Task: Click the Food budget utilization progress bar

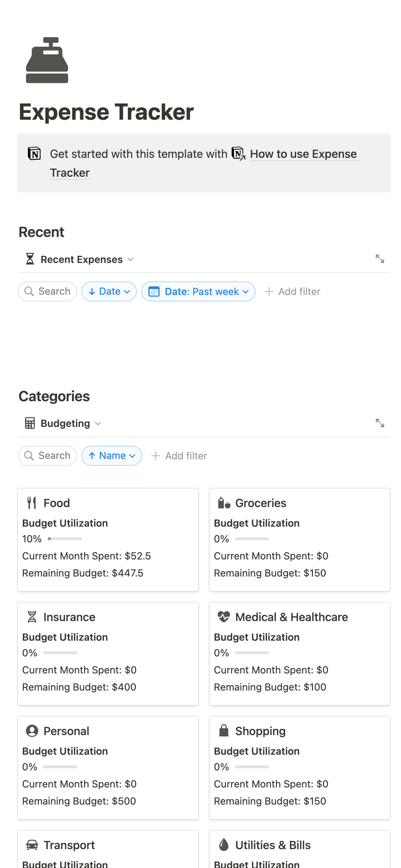Action: pyautogui.click(x=65, y=539)
